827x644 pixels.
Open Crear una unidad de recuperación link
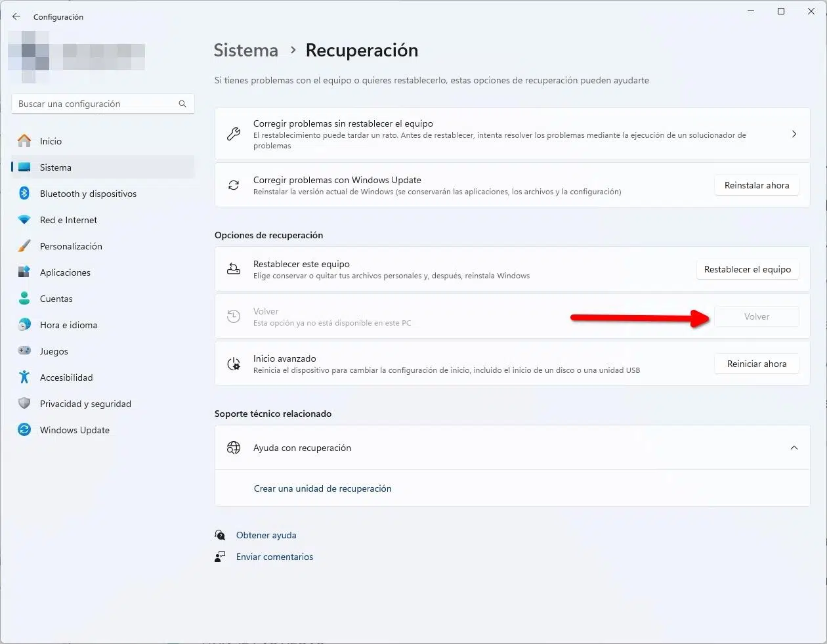tap(322, 488)
